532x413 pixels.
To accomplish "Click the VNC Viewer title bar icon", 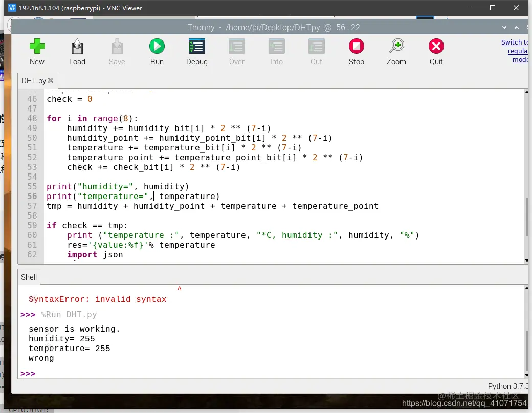I will coord(12,8).
